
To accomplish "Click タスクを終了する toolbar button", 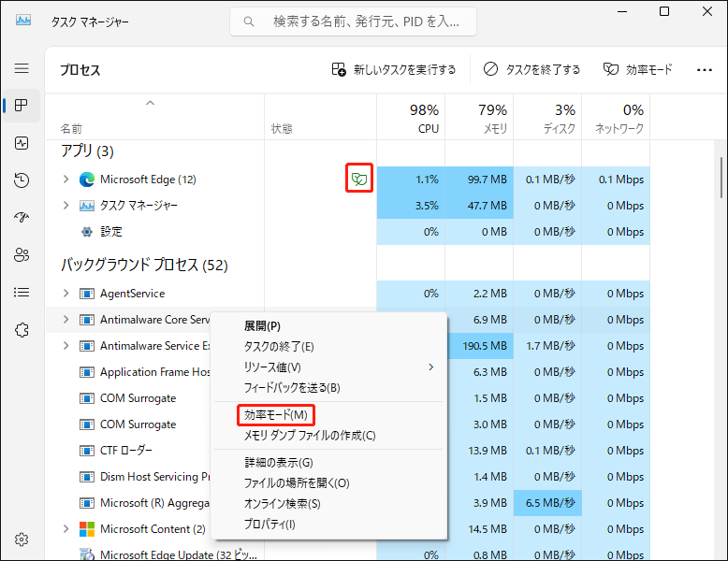I will 531,69.
